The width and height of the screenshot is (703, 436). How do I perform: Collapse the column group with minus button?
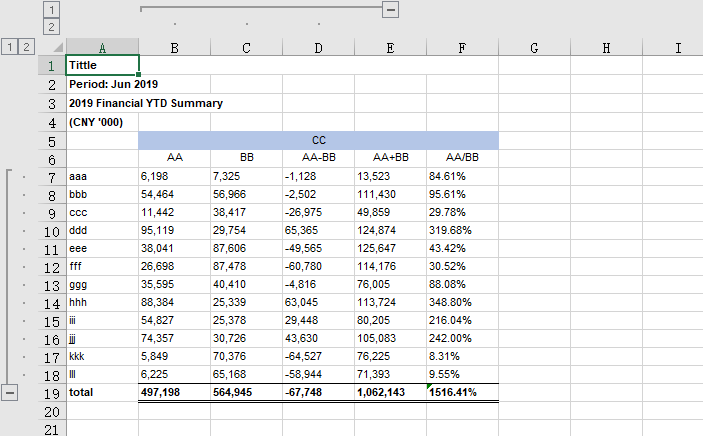coord(390,9)
